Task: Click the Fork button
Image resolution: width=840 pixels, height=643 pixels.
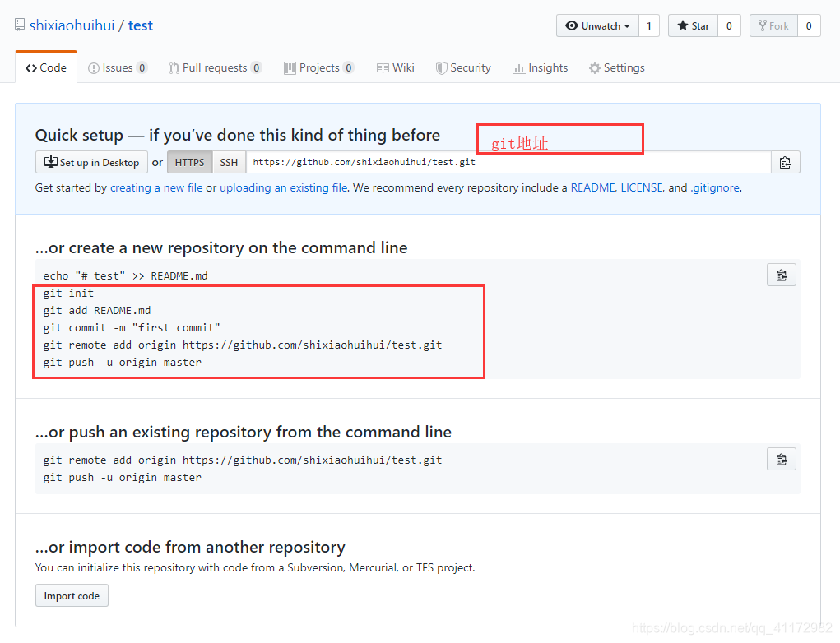Action: (x=773, y=25)
